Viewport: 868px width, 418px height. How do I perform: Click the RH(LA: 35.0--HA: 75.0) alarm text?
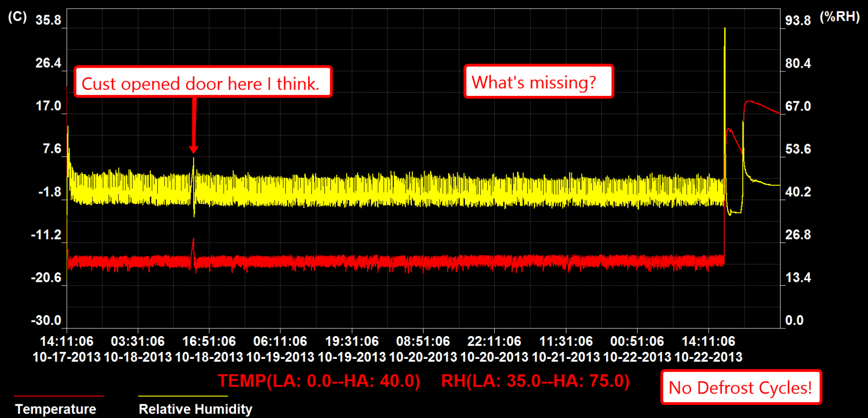point(535,381)
